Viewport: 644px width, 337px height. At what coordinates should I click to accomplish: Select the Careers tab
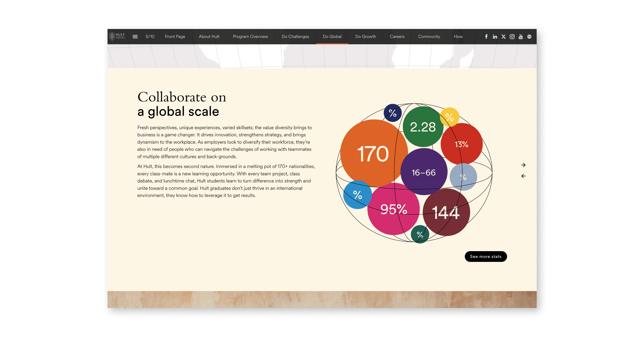click(x=397, y=36)
